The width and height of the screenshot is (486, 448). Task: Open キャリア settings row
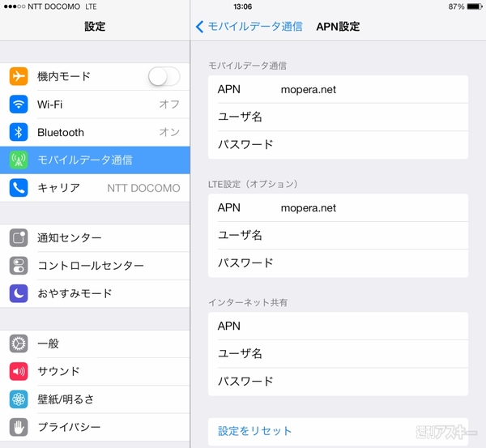[x=95, y=188]
